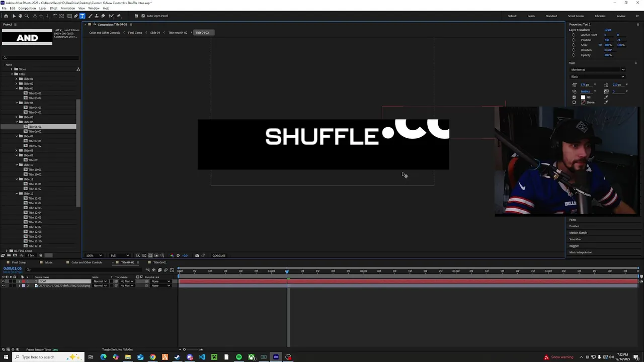This screenshot has height=362, width=644.
Task: Select the Home tool icon
Action: [6, 16]
